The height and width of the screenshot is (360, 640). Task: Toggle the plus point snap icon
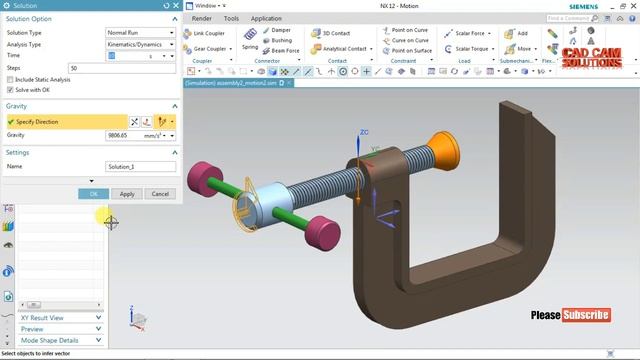(x=367, y=72)
